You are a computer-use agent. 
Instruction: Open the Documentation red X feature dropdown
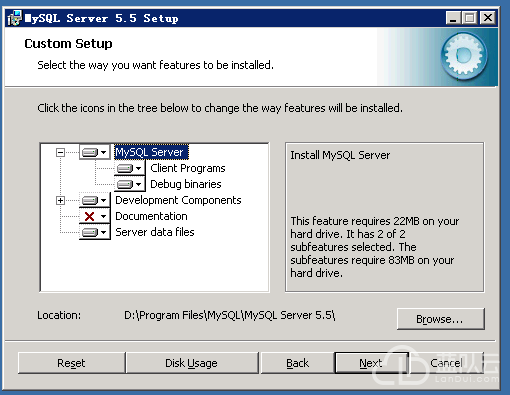point(94,216)
